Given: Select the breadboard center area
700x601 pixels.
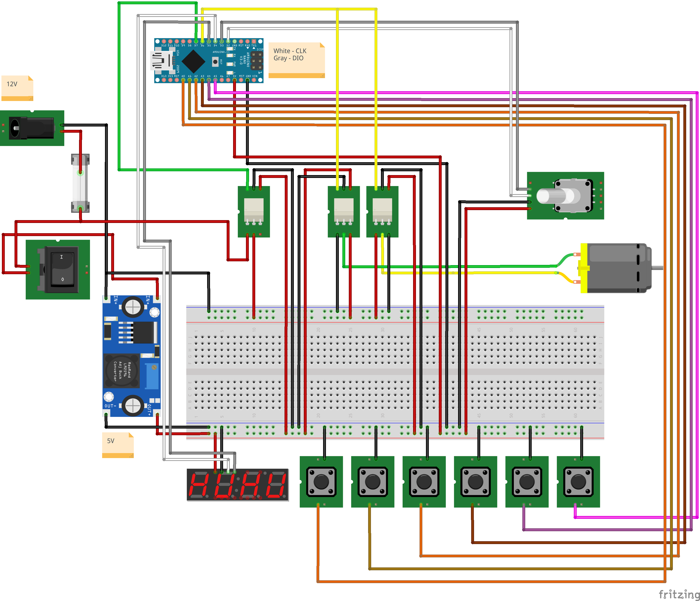Looking at the screenshot, I should (x=395, y=372).
